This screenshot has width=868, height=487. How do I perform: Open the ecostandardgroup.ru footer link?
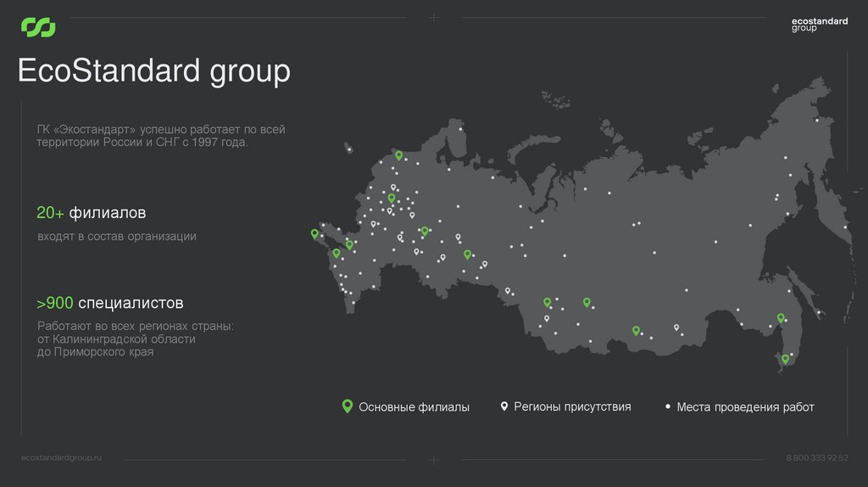61,457
